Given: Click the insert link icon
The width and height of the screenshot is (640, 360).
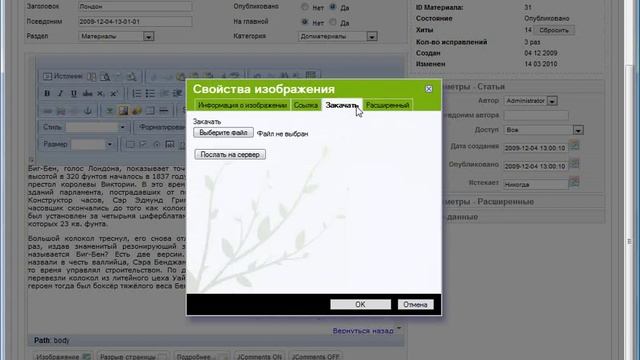Looking at the screenshot, I should click(47, 111).
